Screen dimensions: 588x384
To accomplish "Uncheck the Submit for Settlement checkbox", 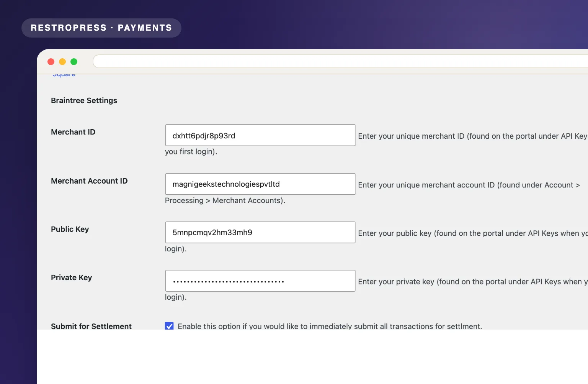I will tap(169, 326).
